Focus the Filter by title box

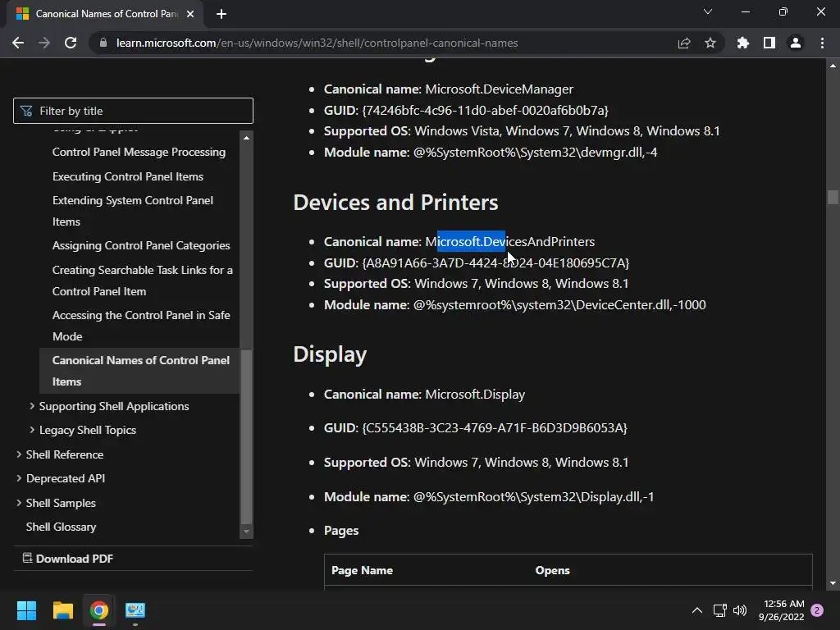(x=133, y=111)
